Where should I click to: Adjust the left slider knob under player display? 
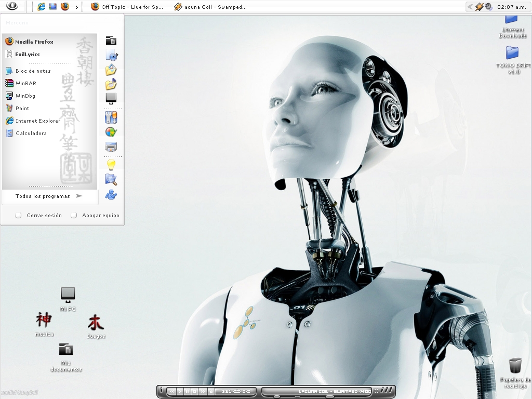point(277,396)
